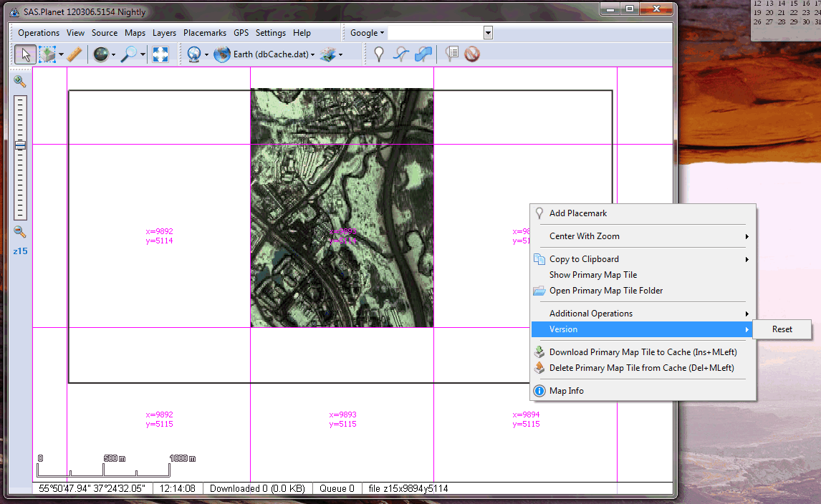821x504 pixels.
Task: Select the add polygon tool icon
Action: pos(424,54)
